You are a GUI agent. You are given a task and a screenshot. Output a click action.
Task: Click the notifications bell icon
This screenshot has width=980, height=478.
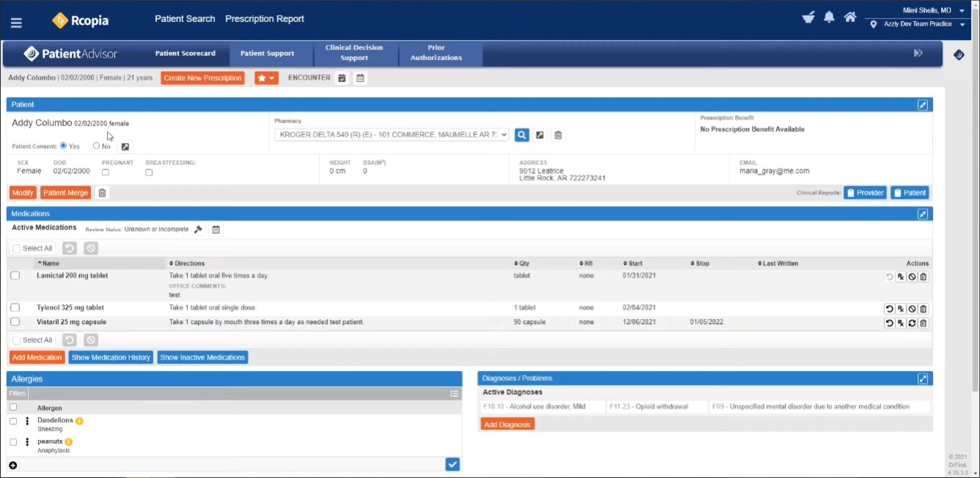(x=829, y=18)
